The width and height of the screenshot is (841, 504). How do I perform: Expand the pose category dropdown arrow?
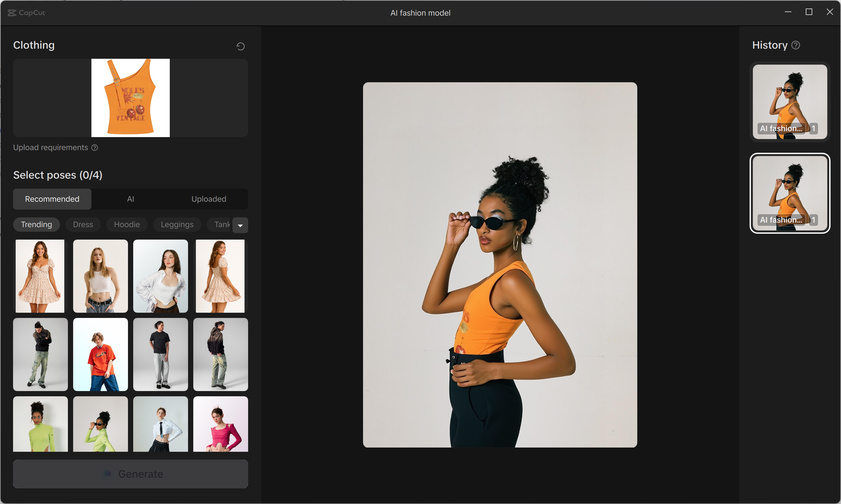coord(240,225)
